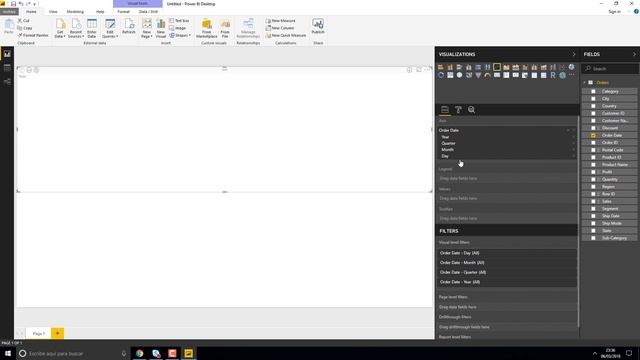Click the Windows taskbar search box
640x360 pixels.
point(72,353)
